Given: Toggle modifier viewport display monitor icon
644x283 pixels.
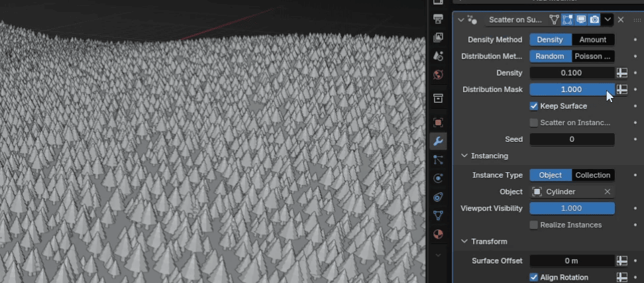Looking at the screenshot, I should click(x=581, y=20).
